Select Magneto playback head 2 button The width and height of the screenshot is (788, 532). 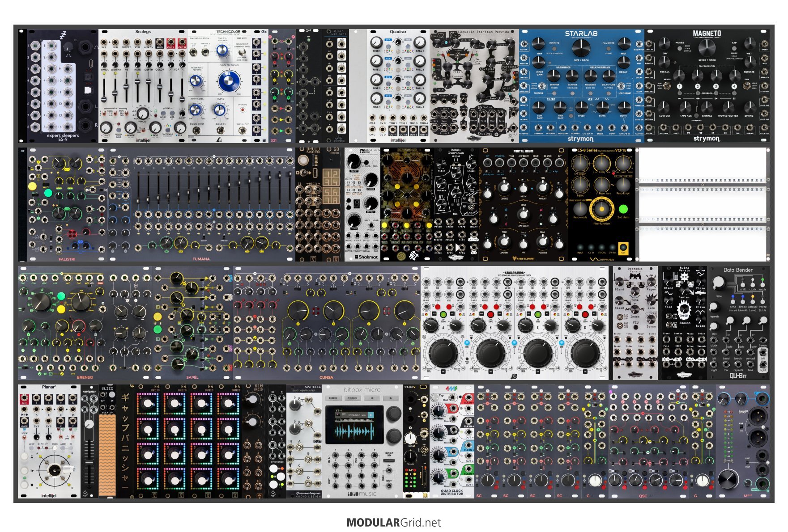698,86
